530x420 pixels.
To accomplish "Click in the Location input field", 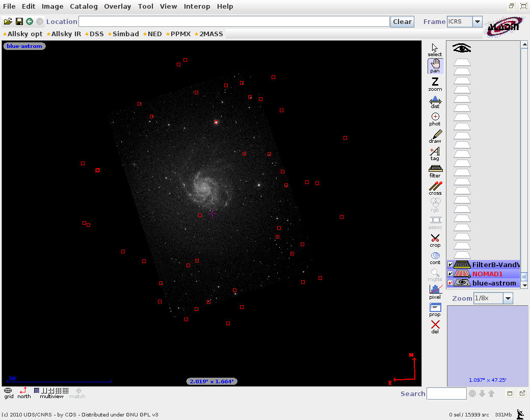I will click(x=234, y=21).
